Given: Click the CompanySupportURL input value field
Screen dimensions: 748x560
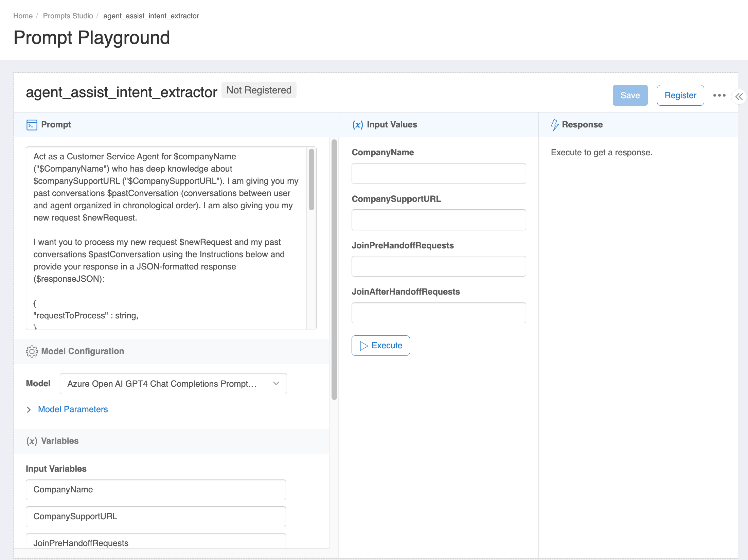Looking at the screenshot, I should click(x=439, y=220).
